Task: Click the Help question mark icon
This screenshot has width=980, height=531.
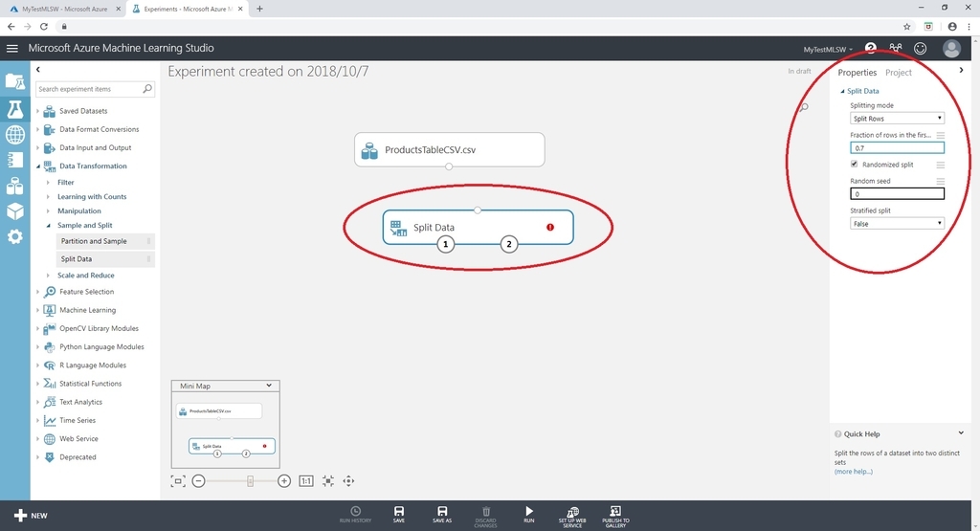Action: (870, 48)
